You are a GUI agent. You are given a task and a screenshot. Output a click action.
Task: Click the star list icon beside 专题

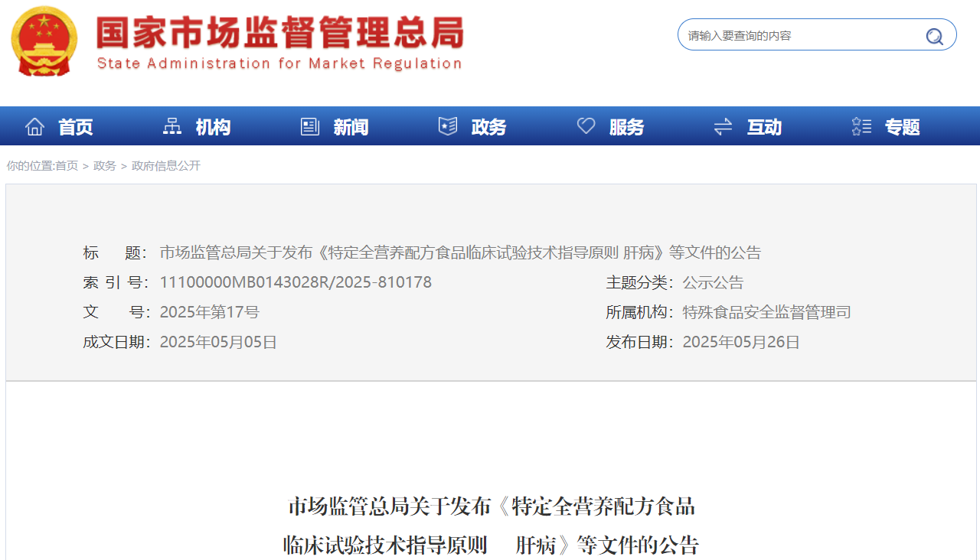(861, 127)
